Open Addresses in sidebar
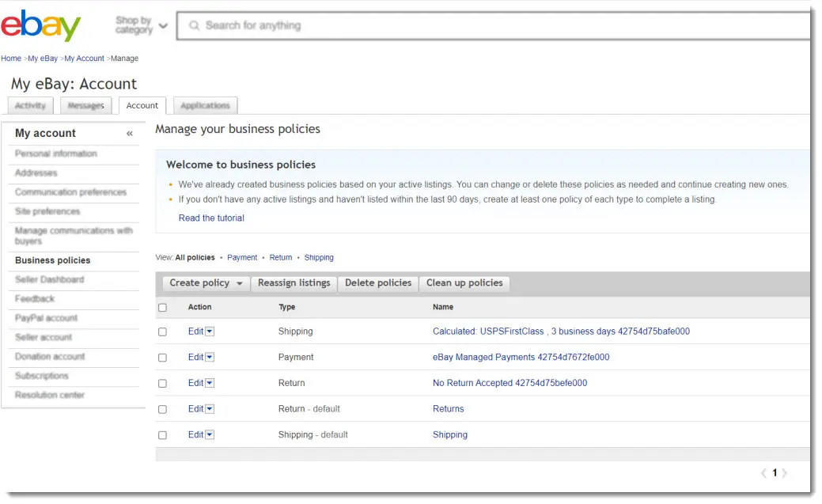822x504 pixels. point(36,173)
